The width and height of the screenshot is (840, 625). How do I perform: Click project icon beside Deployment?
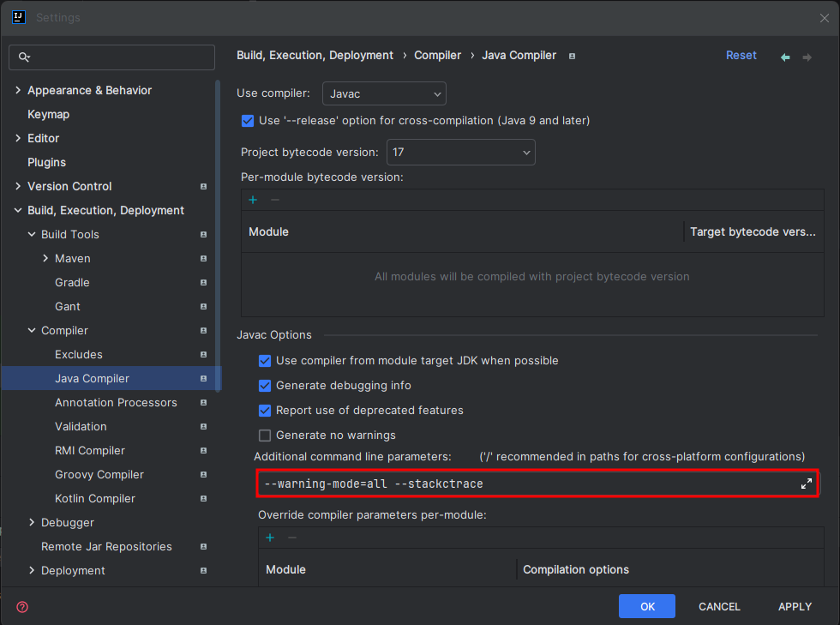[204, 571]
